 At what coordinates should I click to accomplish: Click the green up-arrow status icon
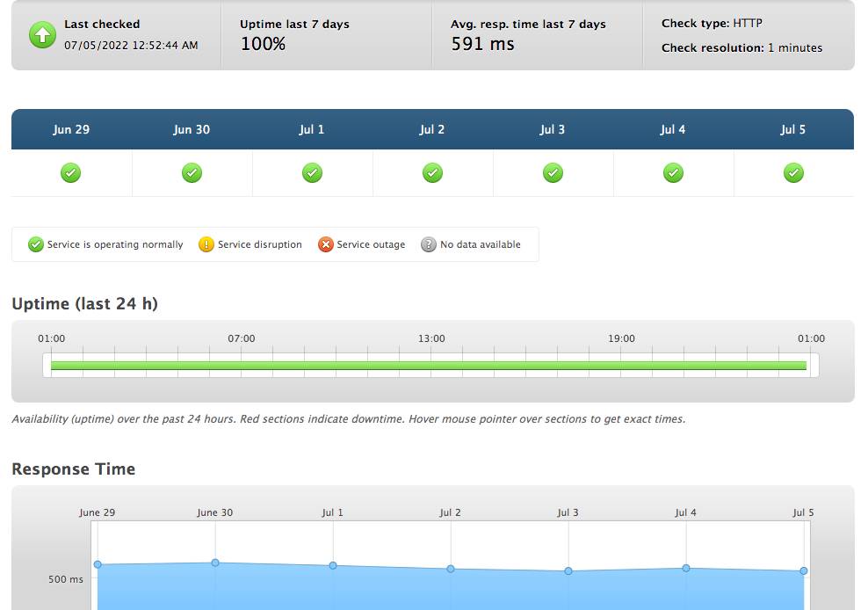[43, 35]
